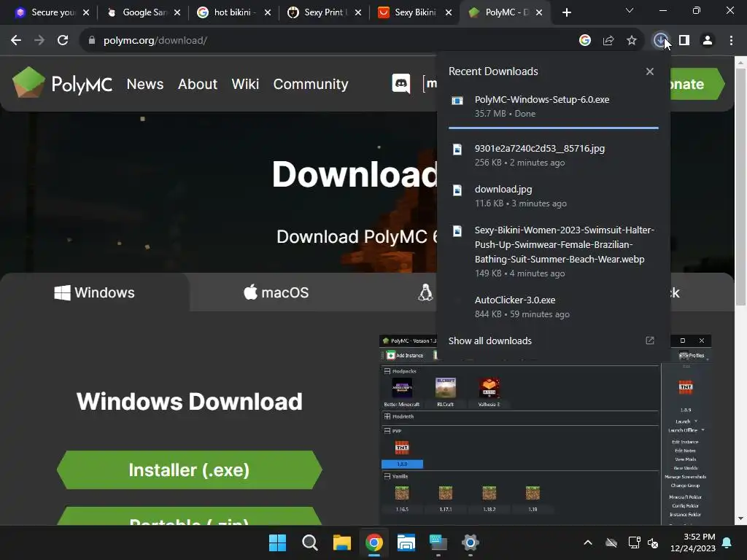Open the About page link
The width and height of the screenshot is (747, 560).
point(197,84)
